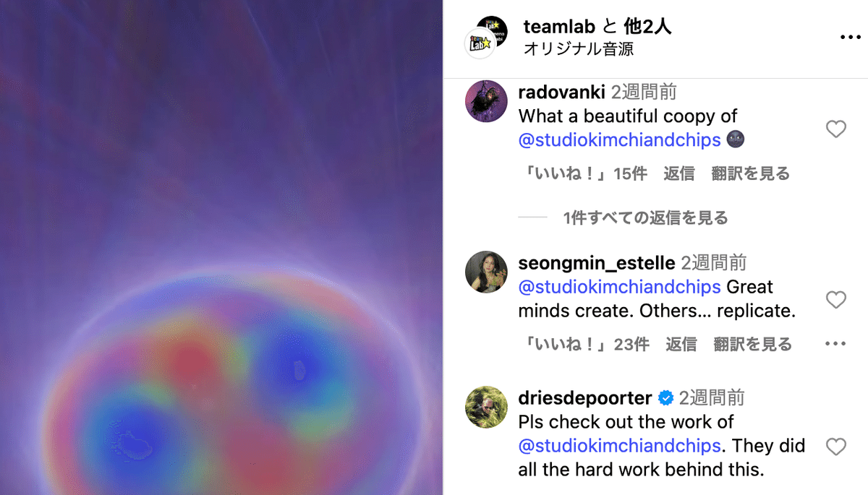Open the post options three-dot menu
This screenshot has width=868, height=495.
click(x=850, y=38)
